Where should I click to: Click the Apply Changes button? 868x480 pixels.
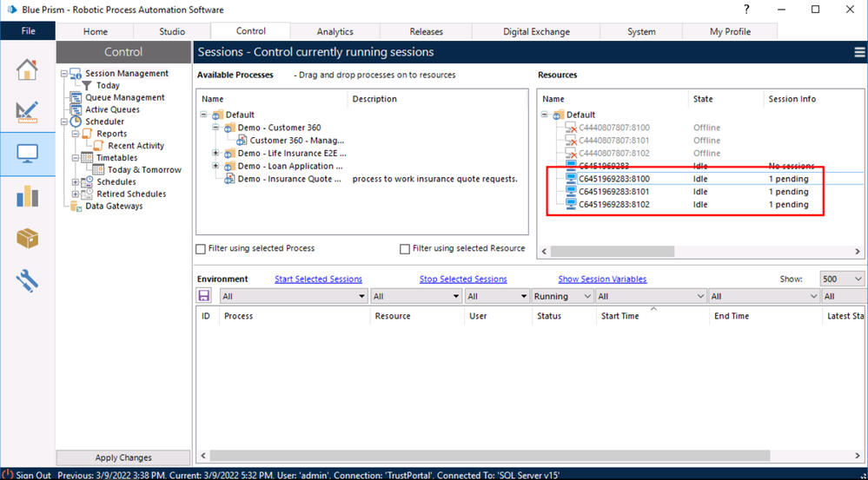(123, 457)
